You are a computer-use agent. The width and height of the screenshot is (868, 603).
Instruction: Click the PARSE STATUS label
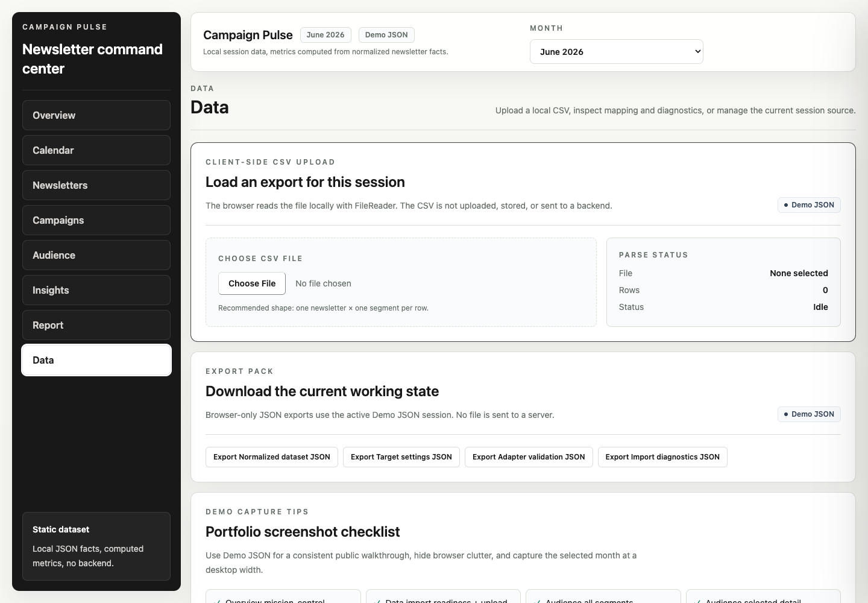tap(653, 255)
